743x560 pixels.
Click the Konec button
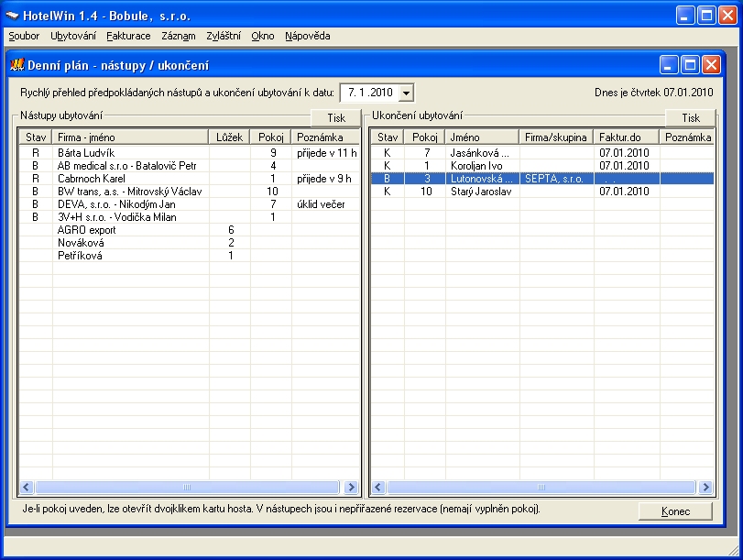pyautogui.click(x=675, y=511)
